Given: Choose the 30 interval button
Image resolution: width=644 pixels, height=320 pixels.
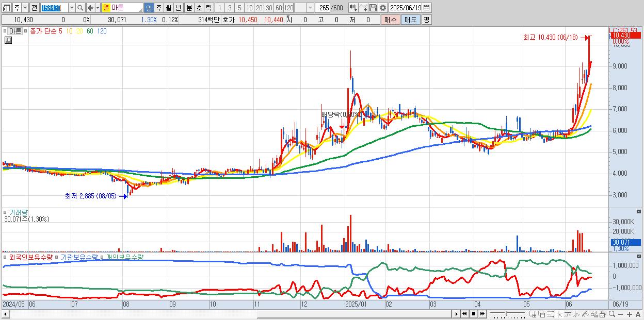Looking at the screenshot, I should (269, 8).
